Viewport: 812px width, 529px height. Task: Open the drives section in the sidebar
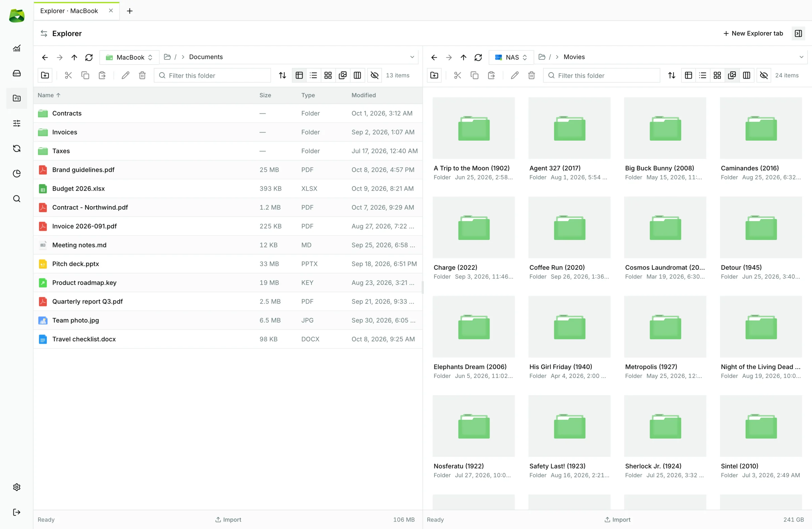point(17,73)
